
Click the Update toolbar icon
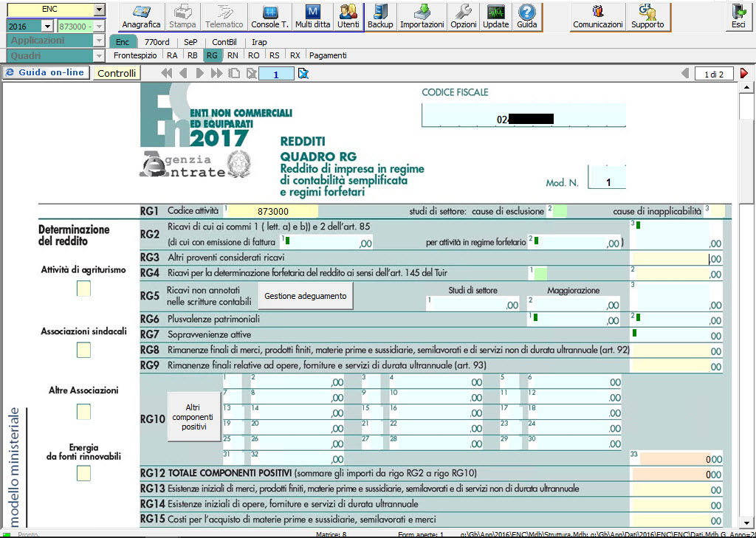[495, 17]
